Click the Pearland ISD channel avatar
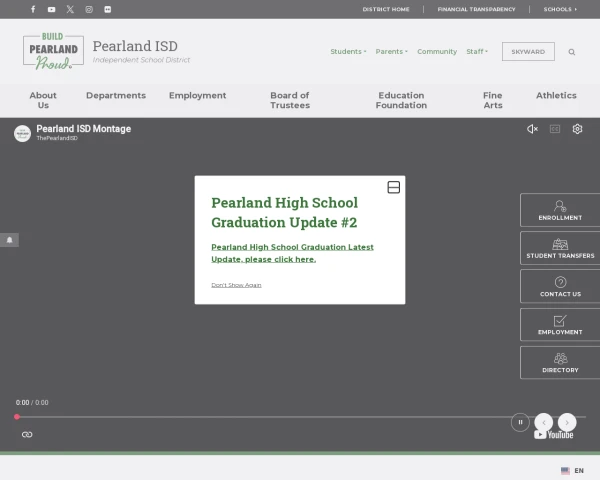This screenshot has height=480, width=600. coord(22,134)
